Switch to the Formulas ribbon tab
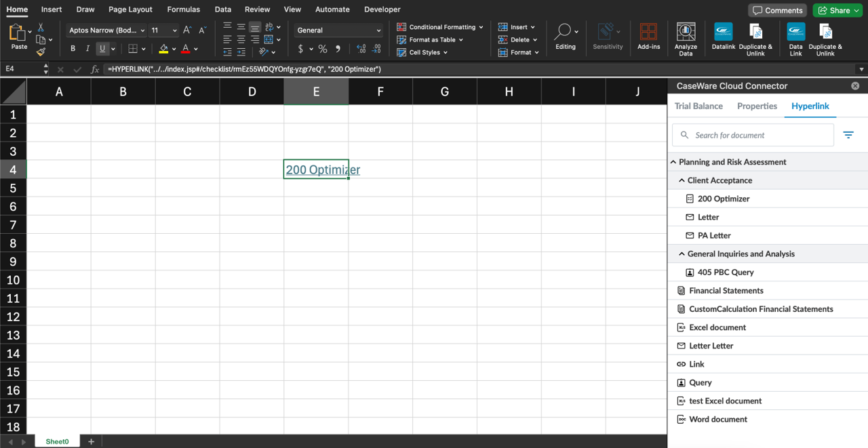Viewport: 868px width, 448px height. click(183, 9)
